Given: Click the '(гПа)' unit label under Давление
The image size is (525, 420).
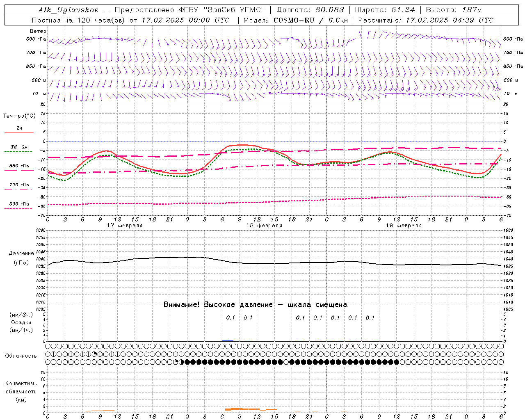Looking at the screenshot, I should tap(21, 263).
